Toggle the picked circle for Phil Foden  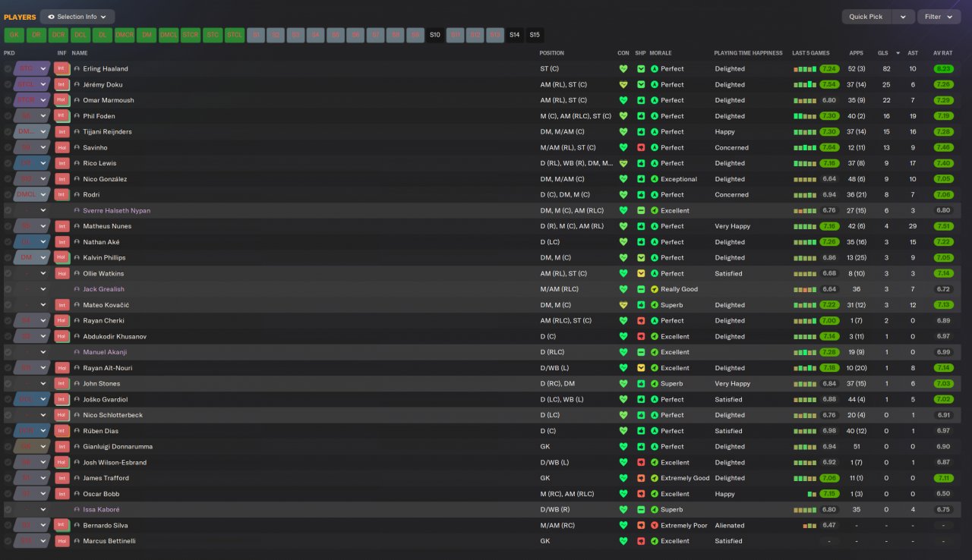[x=8, y=116]
